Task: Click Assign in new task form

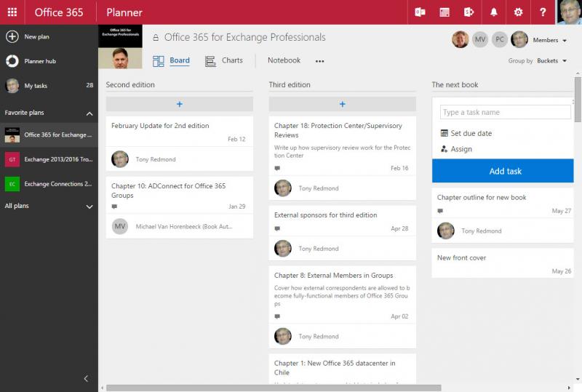Action: click(x=456, y=149)
